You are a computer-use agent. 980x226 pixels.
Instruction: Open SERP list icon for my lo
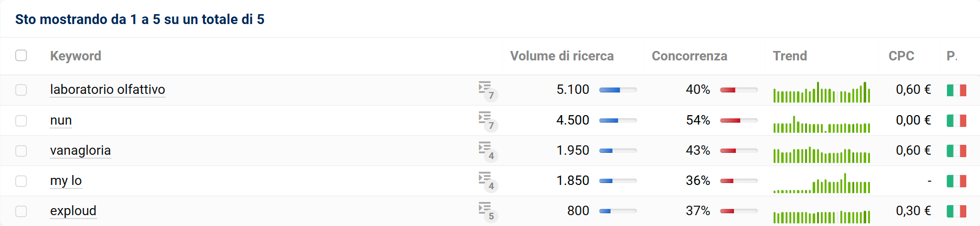tap(485, 178)
